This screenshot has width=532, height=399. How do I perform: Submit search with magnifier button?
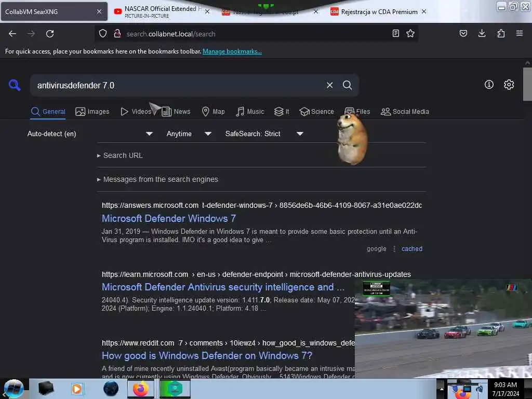point(347,85)
